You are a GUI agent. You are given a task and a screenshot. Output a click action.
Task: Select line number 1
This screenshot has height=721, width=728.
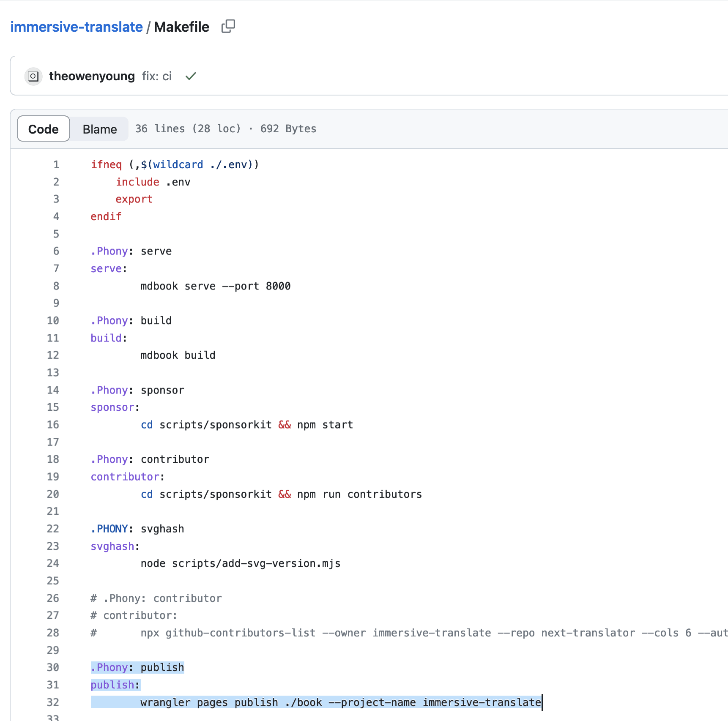(x=56, y=164)
